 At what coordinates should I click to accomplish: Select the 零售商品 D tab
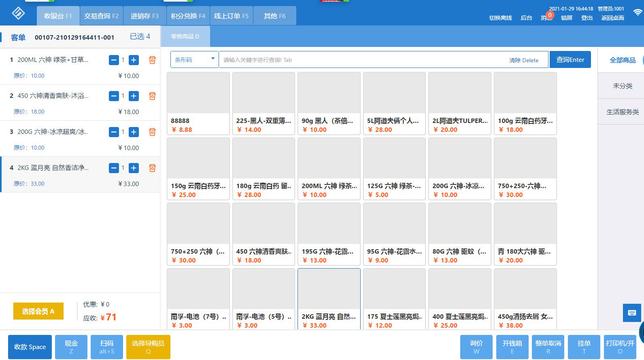coord(185,36)
